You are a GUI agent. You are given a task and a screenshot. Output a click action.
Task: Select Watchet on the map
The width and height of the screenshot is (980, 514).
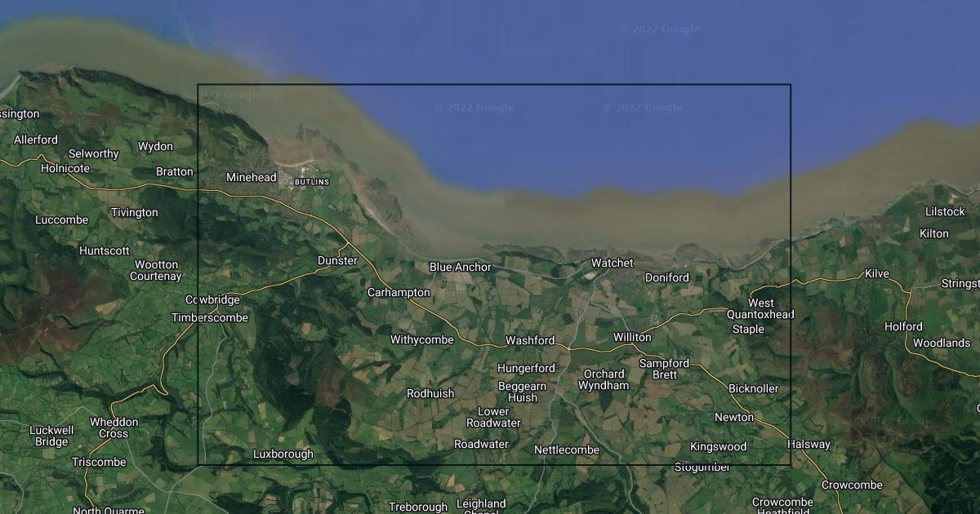pos(612,263)
